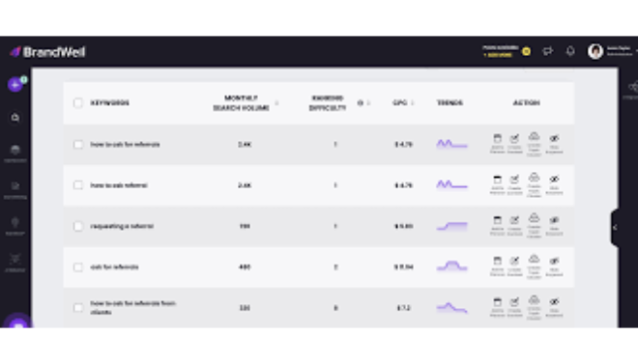Click trend sparkline for 'how to ask for referrals'

(x=451, y=144)
